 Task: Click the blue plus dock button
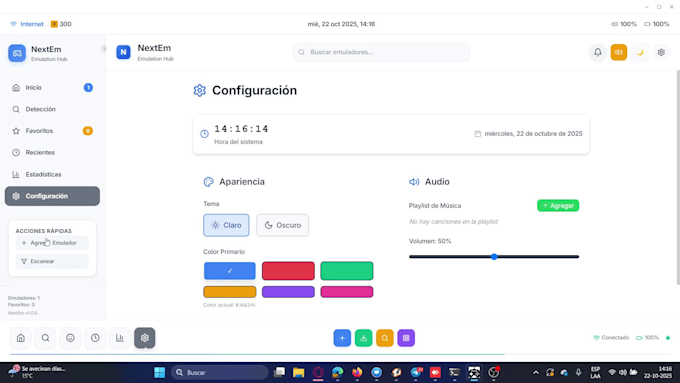pyautogui.click(x=342, y=338)
